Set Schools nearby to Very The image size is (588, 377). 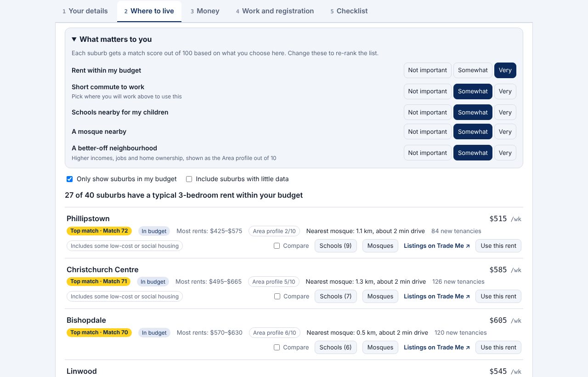[x=505, y=113]
